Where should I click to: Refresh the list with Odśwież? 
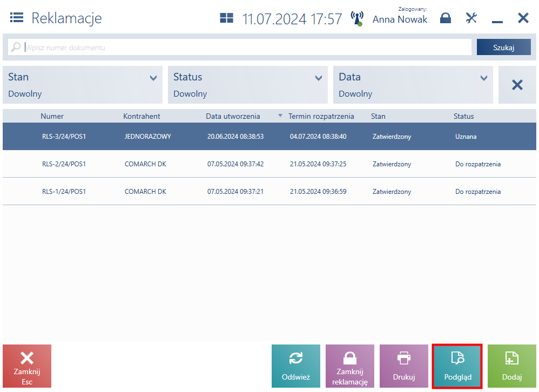295,366
